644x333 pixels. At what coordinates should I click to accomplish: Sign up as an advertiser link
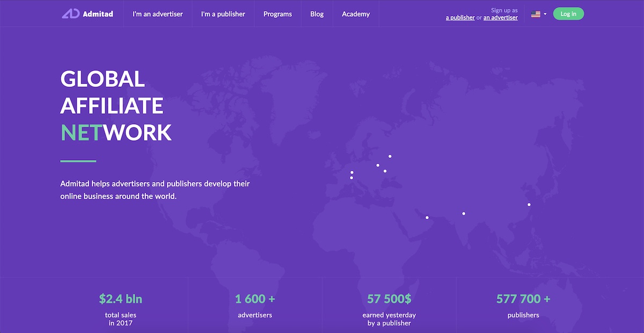pos(501,18)
